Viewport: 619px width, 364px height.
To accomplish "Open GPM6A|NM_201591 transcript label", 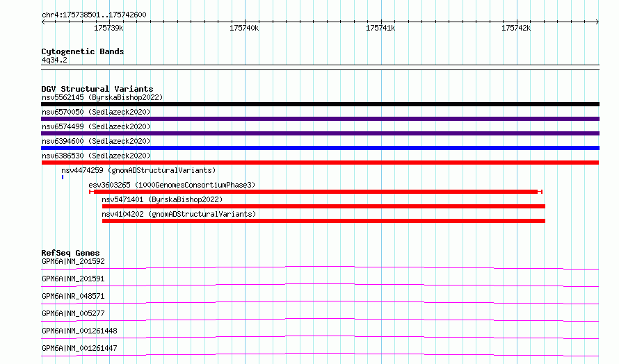I will pos(73,279).
